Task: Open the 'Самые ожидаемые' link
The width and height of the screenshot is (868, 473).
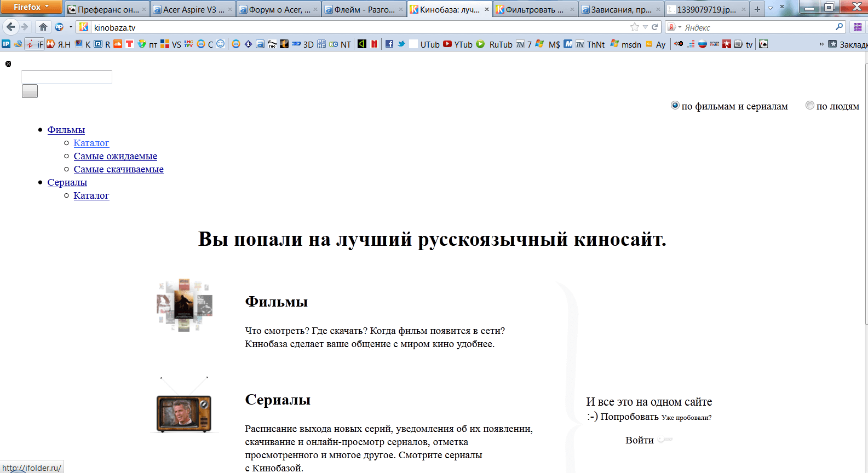Action: pyautogui.click(x=115, y=156)
